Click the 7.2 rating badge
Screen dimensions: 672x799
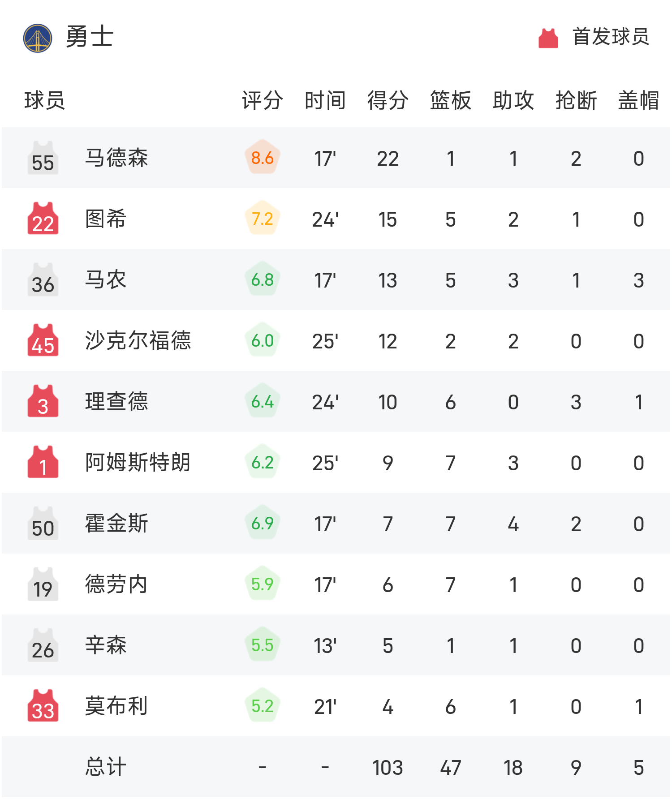tap(263, 219)
